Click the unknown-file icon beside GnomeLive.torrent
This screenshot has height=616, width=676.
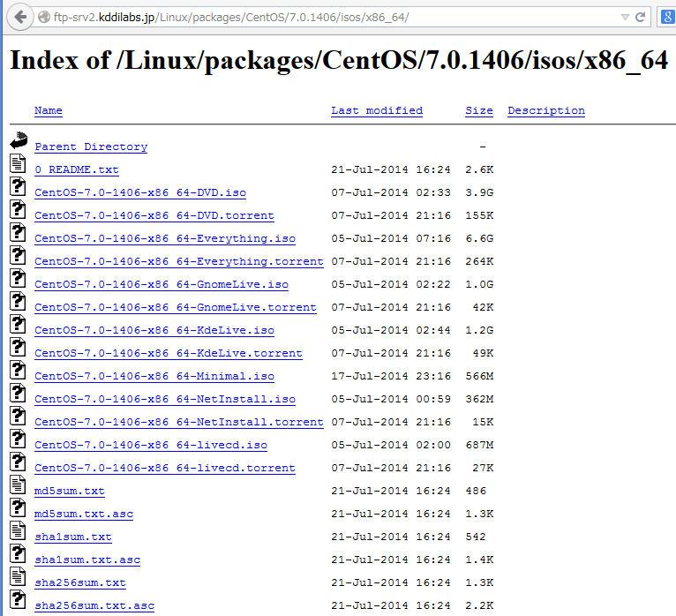tap(18, 301)
